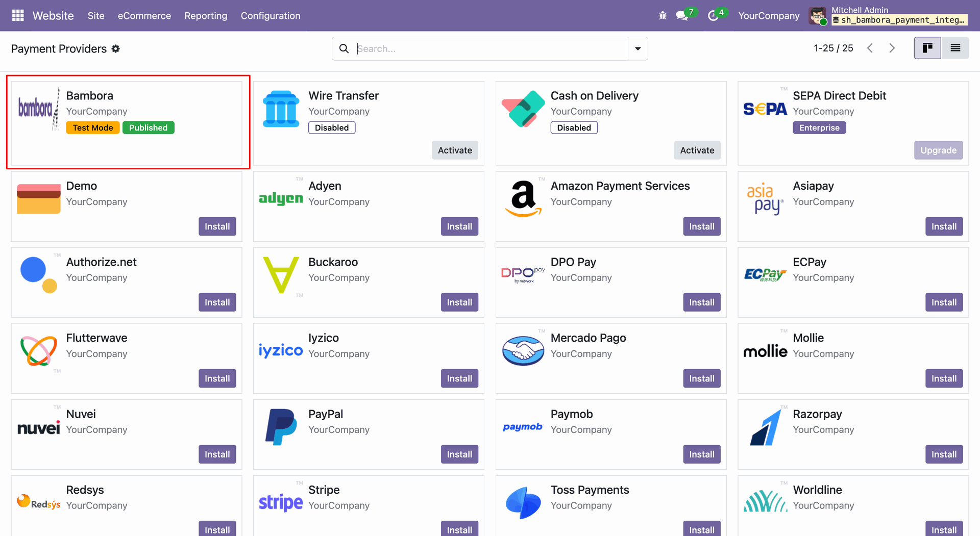The image size is (980, 536).
Task: Install the Authorize.net provider
Action: [x=217, y=302]
